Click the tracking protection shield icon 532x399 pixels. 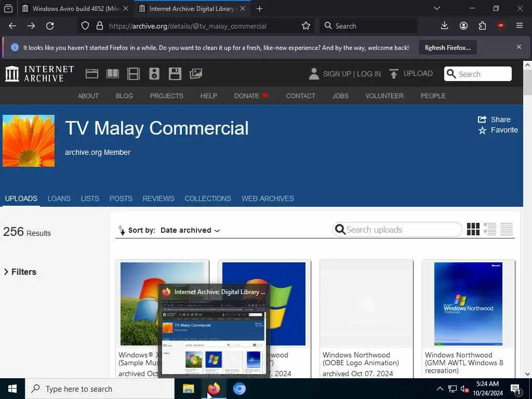click(85, 26)
